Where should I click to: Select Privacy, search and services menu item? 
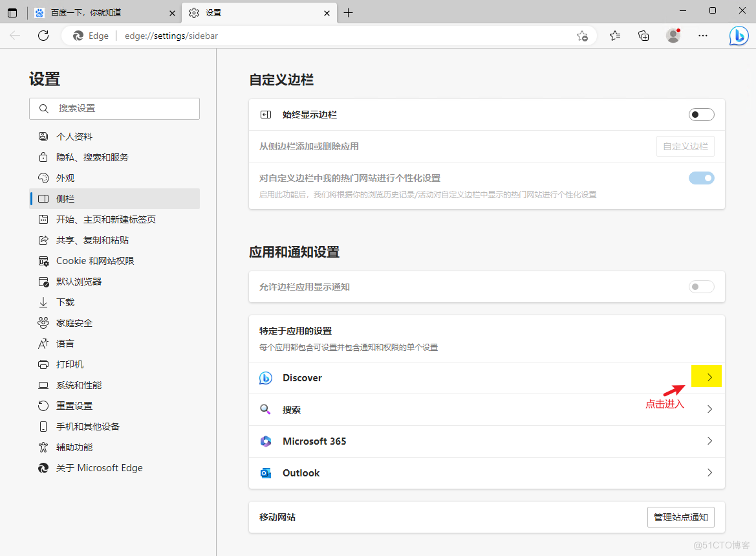[92, 157]
